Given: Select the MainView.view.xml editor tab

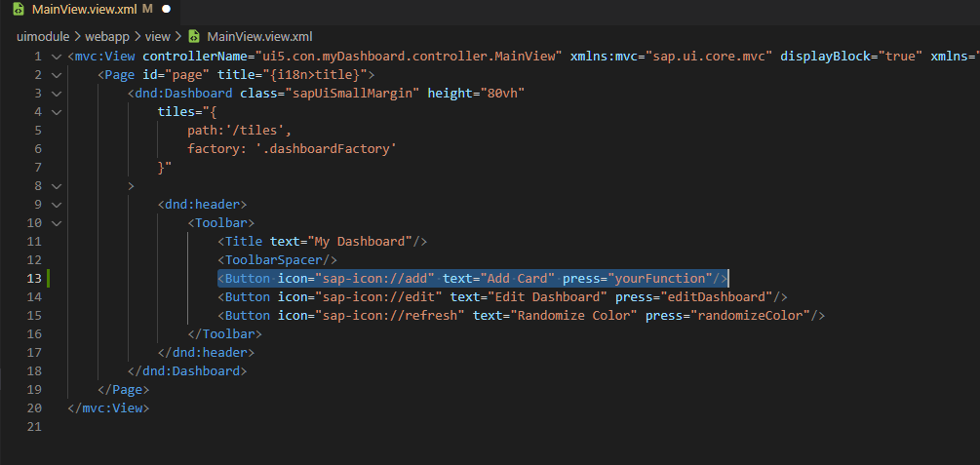Looking at the screenshot, I should [91, 9].
